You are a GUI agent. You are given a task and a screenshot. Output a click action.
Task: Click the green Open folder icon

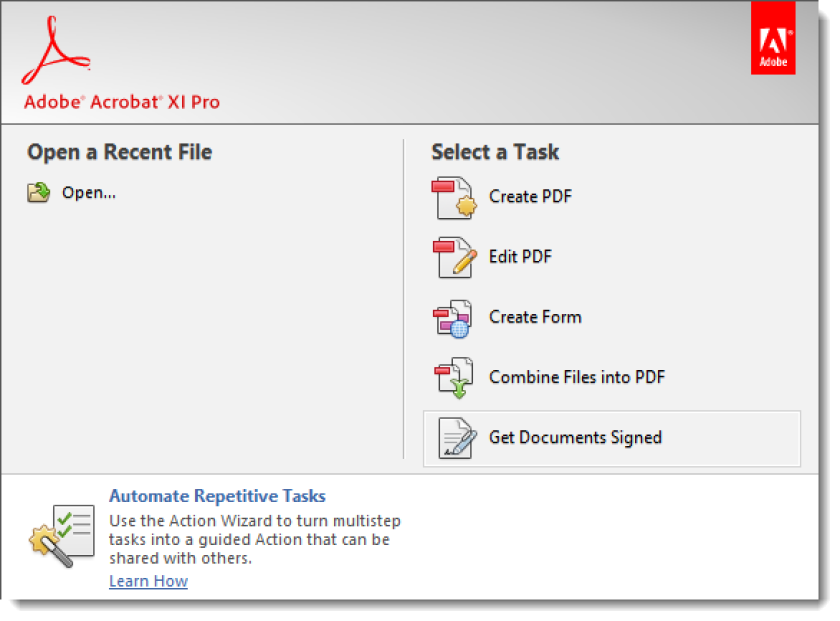point(39,192)
